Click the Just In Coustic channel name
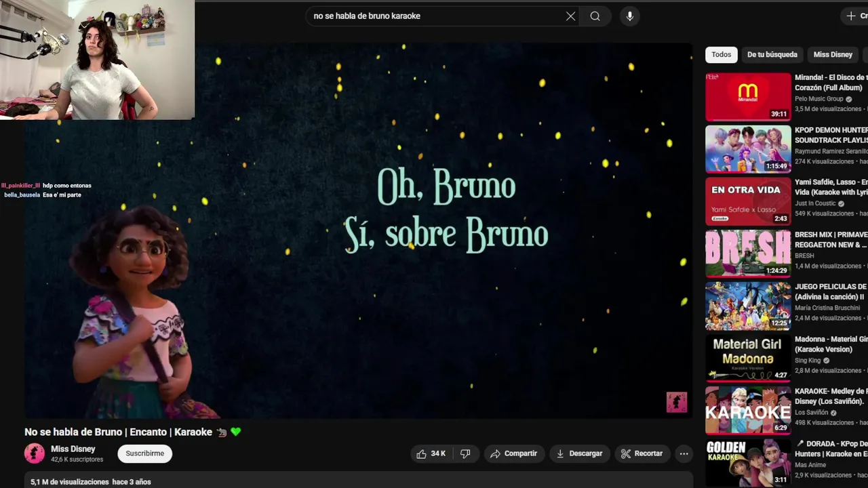This screenshot has width=868, height=488. pyautogui.click(x=815, y=203)
